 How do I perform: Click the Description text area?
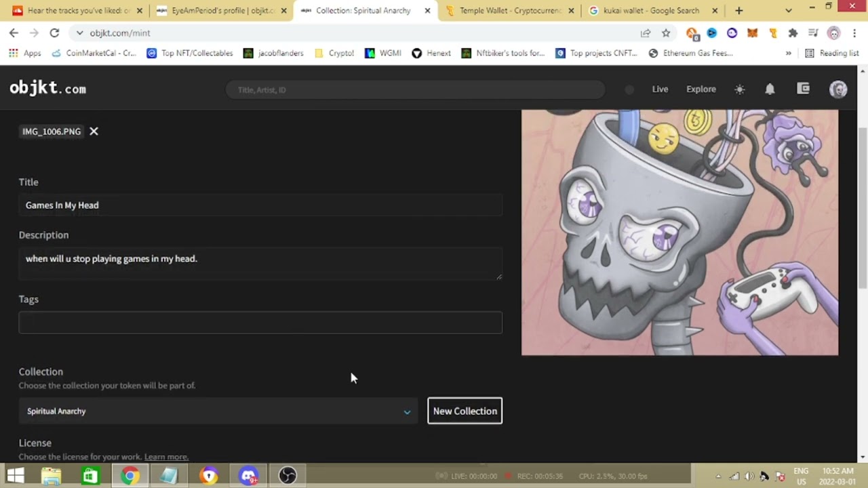click(260, 263)
